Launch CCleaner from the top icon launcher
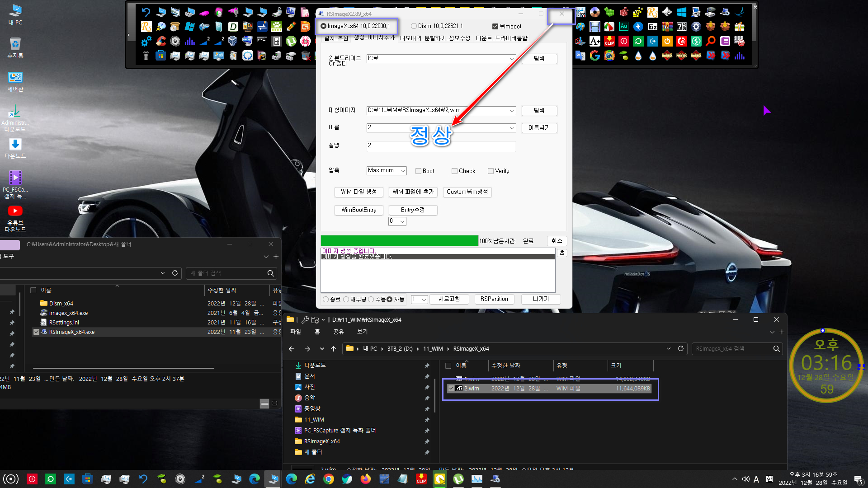Viewport: 868px width, 488px height. [x=160, y=41]
